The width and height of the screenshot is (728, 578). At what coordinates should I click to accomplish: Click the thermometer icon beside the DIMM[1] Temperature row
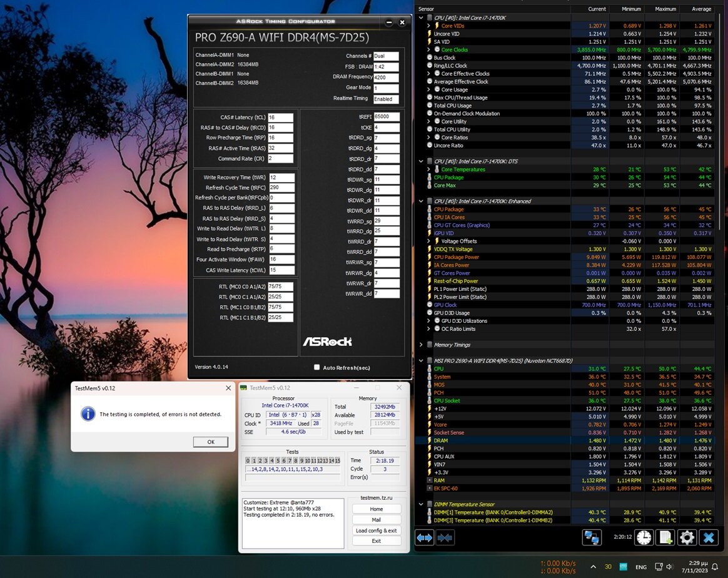coord(430,512)
